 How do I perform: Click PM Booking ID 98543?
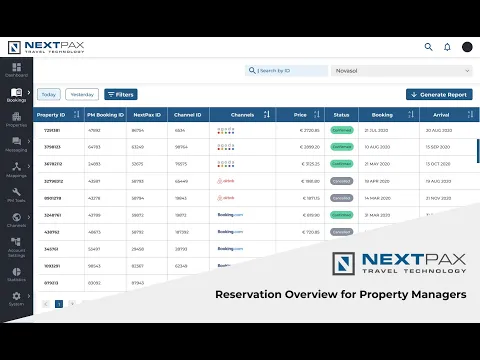pos(94,266)
